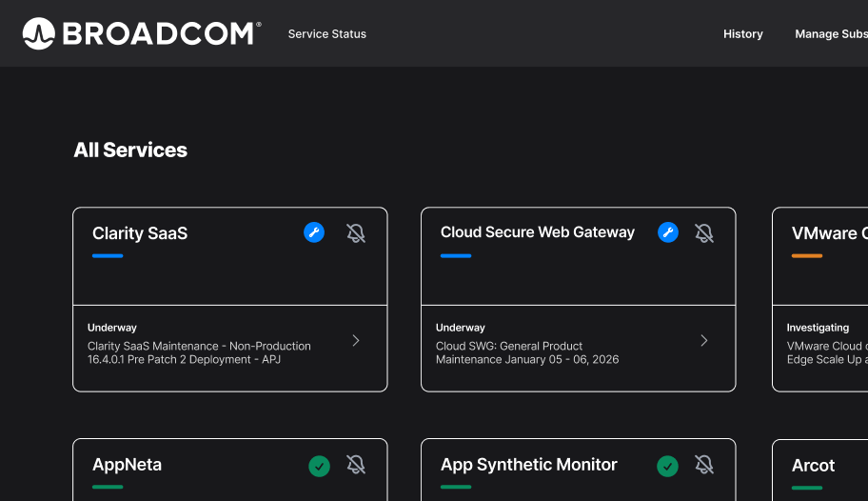
Task: Toggle notification bell for App Synthetic Monitor
Action: coord(704,465)
